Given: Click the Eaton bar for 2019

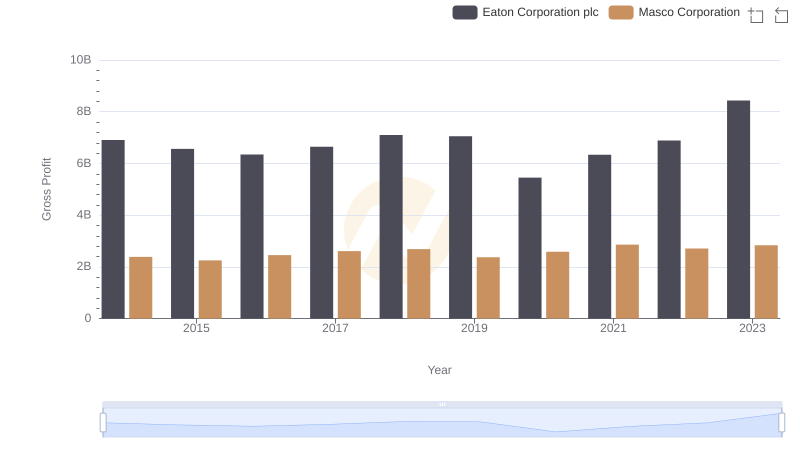Looking at the screenshot, I should (460, 227).
